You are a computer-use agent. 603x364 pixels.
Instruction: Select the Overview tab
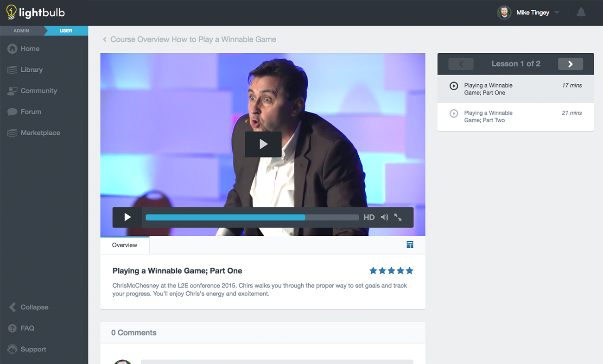[125, 245]
